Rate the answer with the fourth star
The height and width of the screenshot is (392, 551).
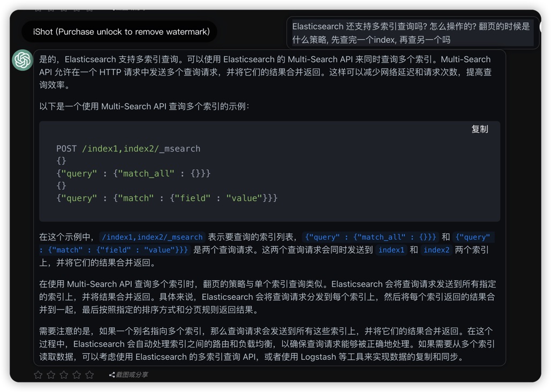77,375
